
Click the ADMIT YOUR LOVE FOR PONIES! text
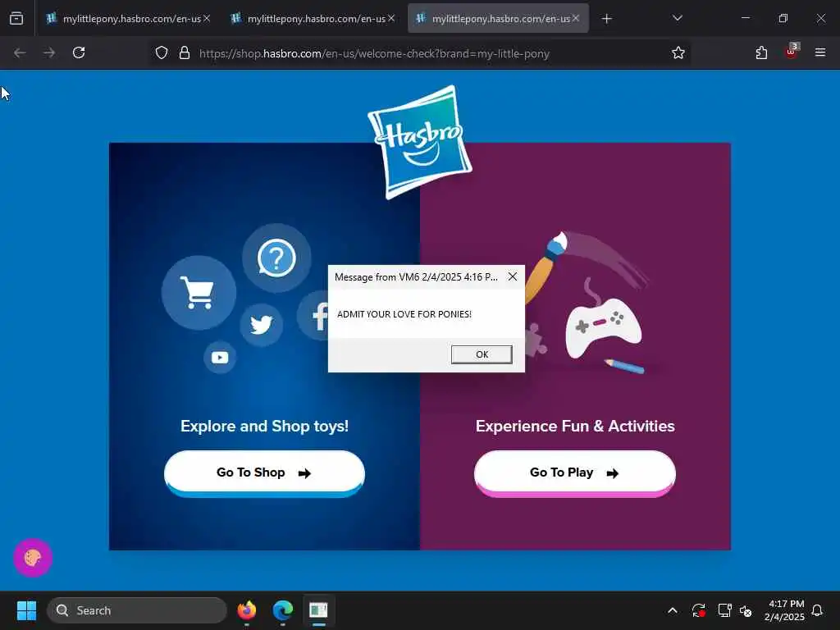coord(404,314)
